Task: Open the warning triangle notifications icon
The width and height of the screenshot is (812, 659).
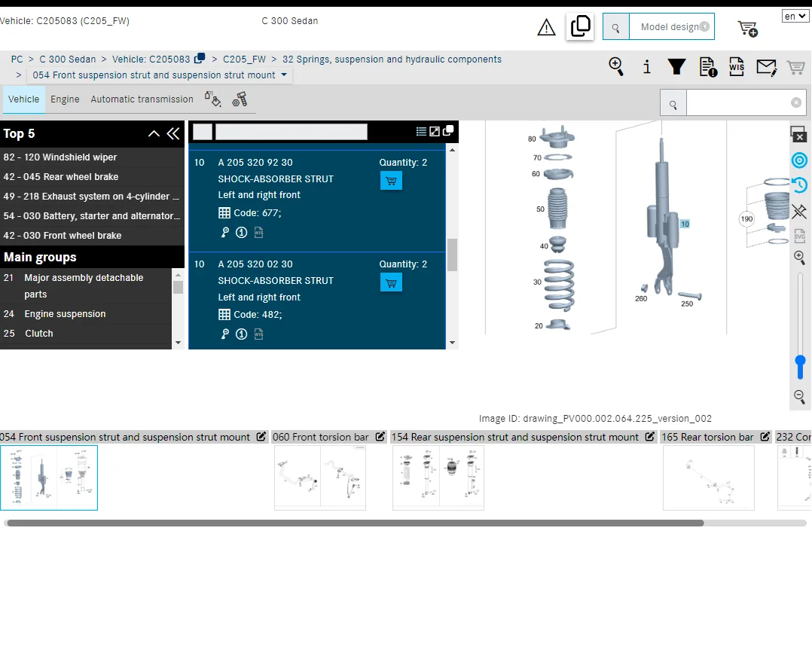Action: pyautogui.click(x=546, y=27)
